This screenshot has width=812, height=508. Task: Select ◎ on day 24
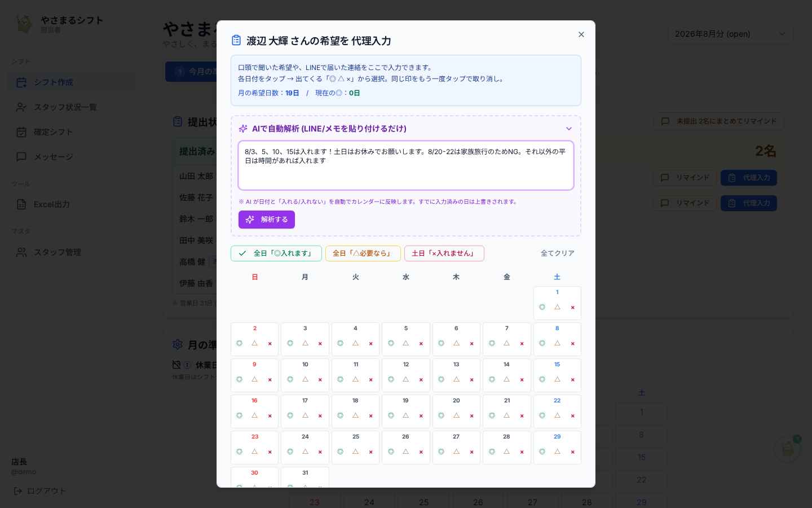(x=290, y=452)
